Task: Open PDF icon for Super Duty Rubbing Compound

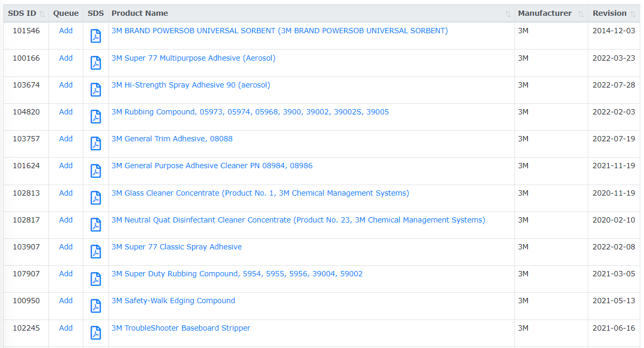Action: [96, 279]
